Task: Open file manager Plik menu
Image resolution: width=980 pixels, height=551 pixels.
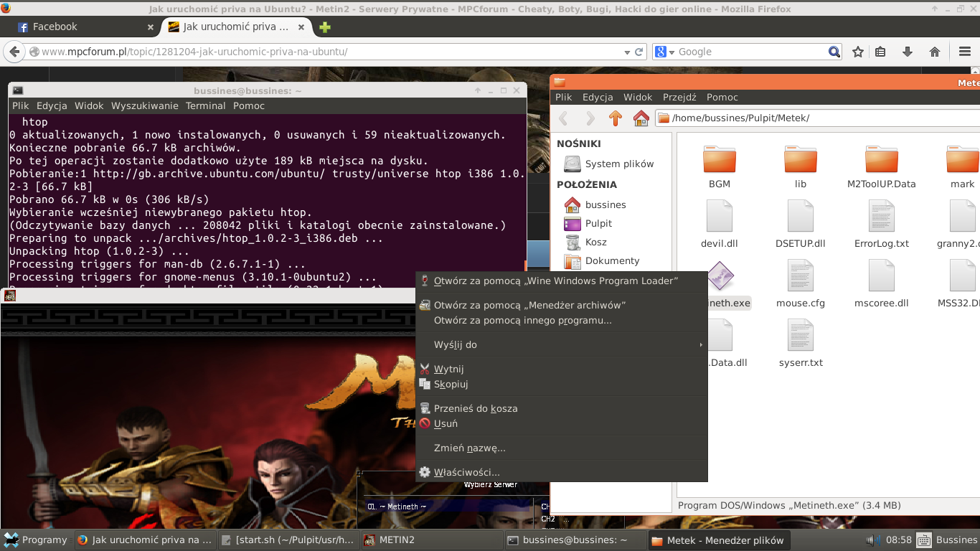Action: click(x=563, y=97)
